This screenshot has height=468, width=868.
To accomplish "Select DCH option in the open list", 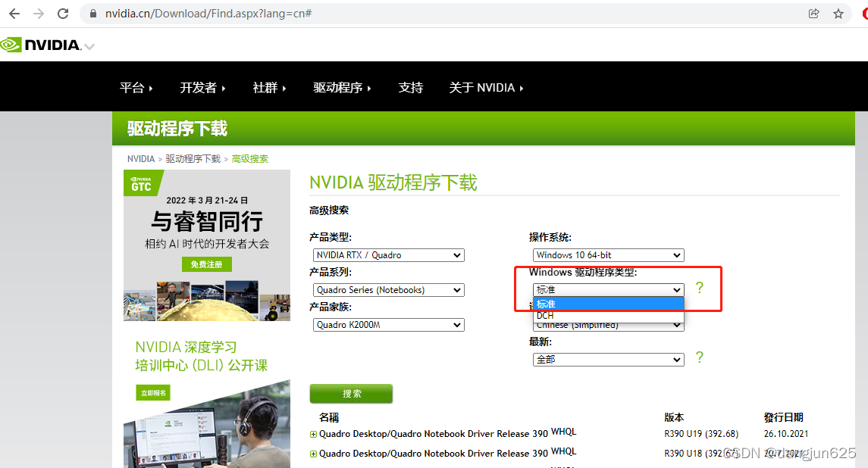I will (609, 315).
